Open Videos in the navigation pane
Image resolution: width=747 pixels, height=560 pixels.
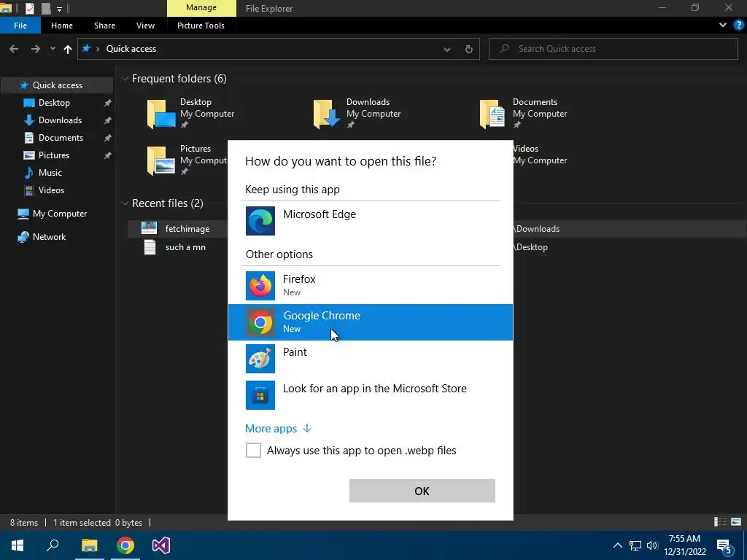(x=51, y=190)
